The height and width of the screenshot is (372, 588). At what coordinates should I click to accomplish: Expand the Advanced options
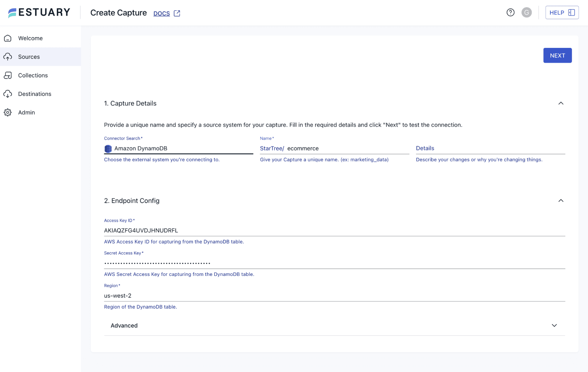pyautogui.click(x=554, y=325)
